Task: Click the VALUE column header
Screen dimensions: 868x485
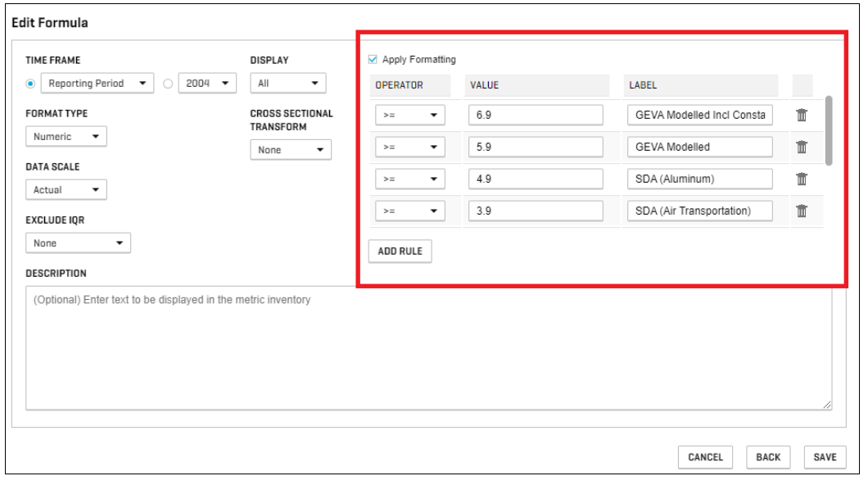Action: [x=537, y=85]
